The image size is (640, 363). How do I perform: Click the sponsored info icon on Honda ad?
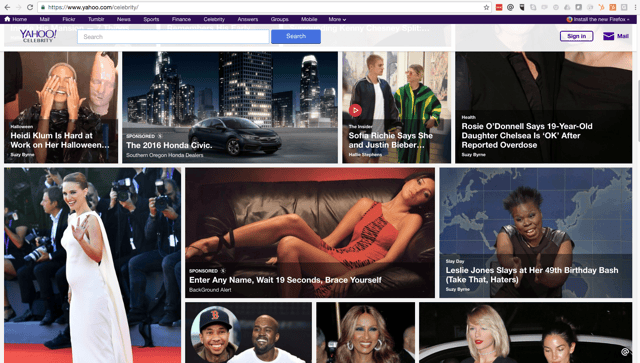(160, 136)
